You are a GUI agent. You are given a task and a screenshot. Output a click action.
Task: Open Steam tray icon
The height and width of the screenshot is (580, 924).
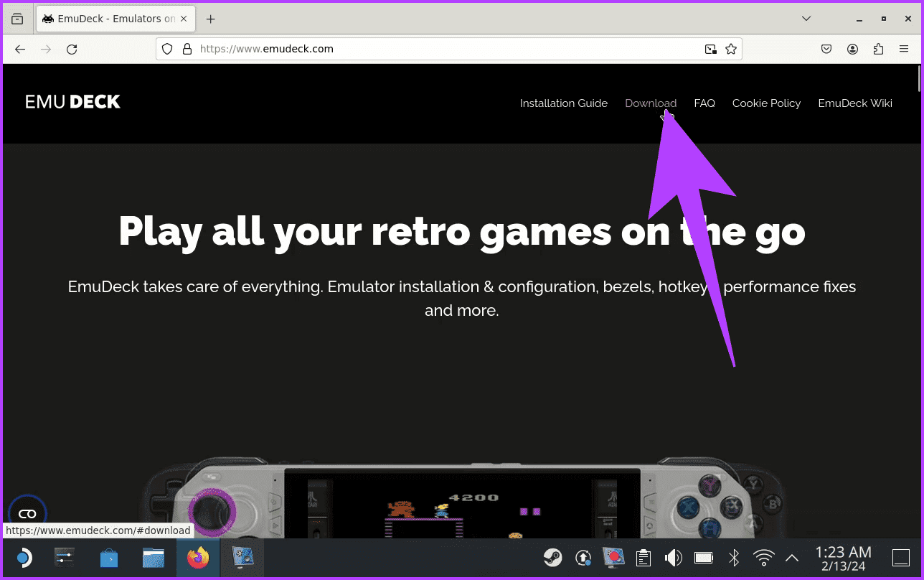pos(552,558)
